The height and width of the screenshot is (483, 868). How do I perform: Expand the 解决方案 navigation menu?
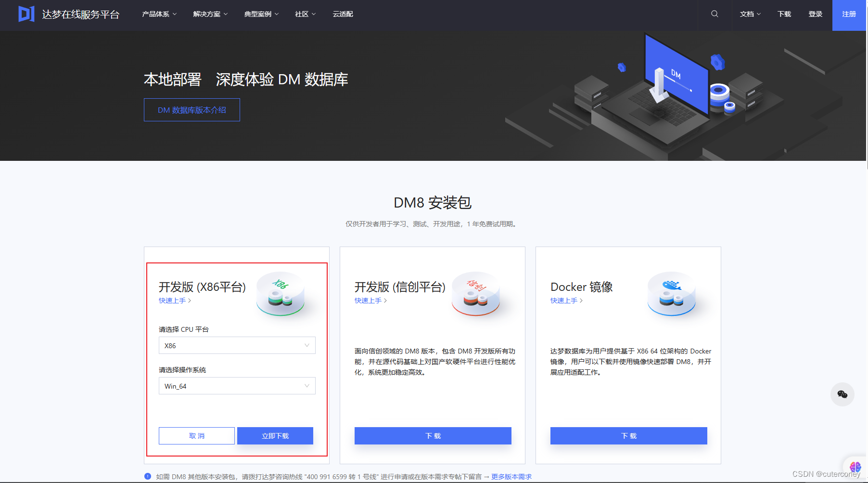click(x=210, y=14)
